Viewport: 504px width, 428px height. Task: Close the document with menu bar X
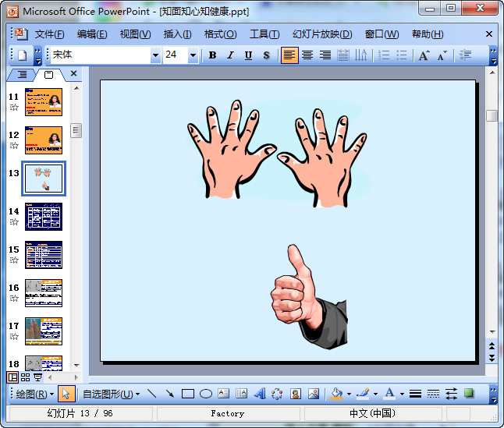[489, 34]
